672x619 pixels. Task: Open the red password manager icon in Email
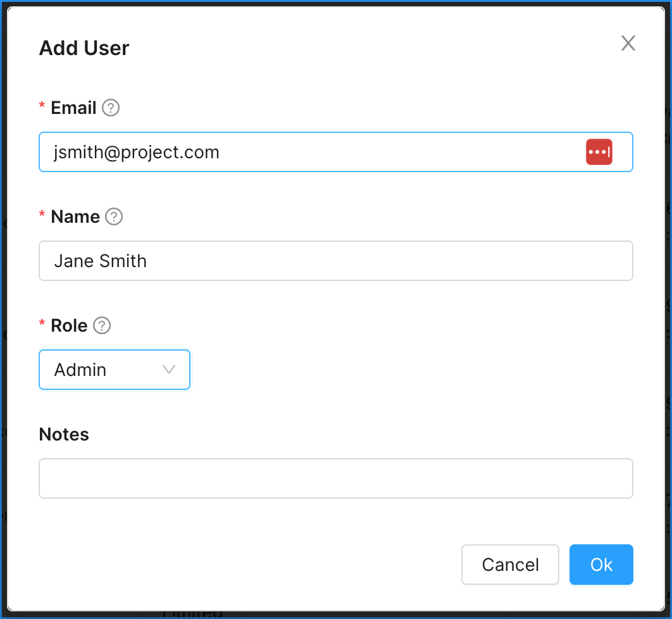(599, 152)
